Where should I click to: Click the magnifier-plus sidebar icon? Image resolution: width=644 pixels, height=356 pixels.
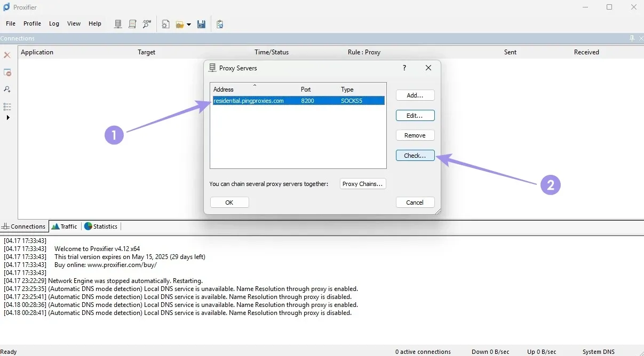tap(7, 89)
